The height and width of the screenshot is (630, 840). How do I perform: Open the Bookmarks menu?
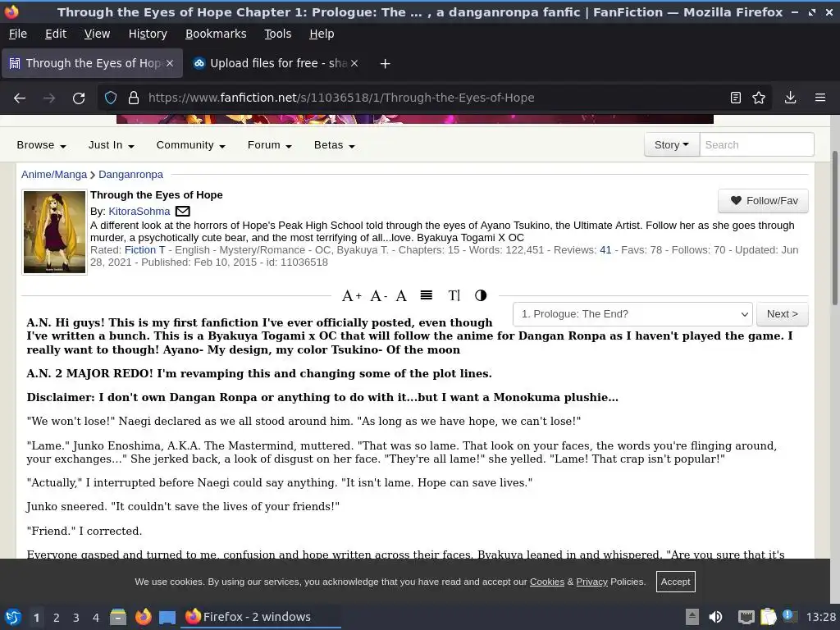point(216,34)
